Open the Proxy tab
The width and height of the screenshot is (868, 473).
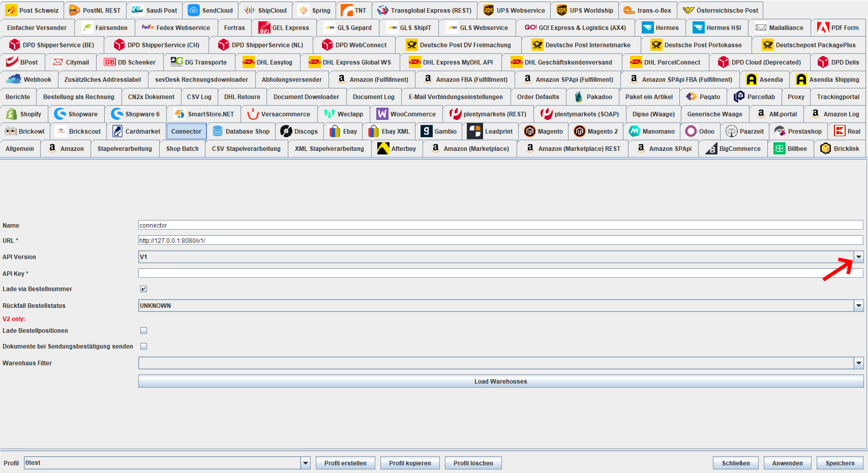(x=796, y=97)
